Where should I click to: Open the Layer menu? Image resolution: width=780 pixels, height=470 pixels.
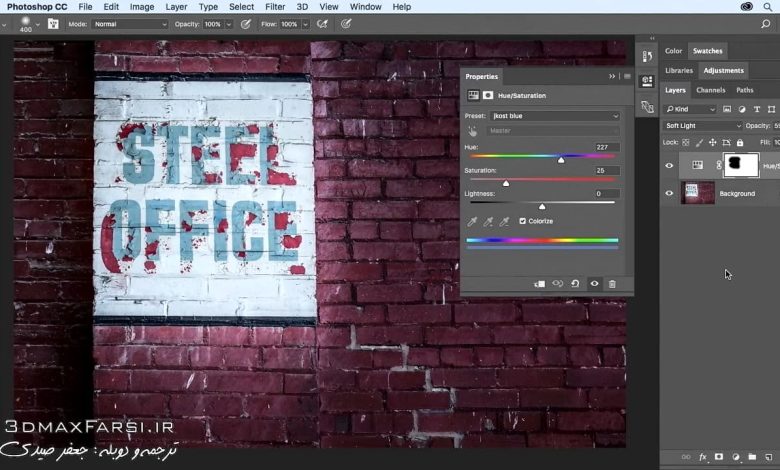(176, 6)
